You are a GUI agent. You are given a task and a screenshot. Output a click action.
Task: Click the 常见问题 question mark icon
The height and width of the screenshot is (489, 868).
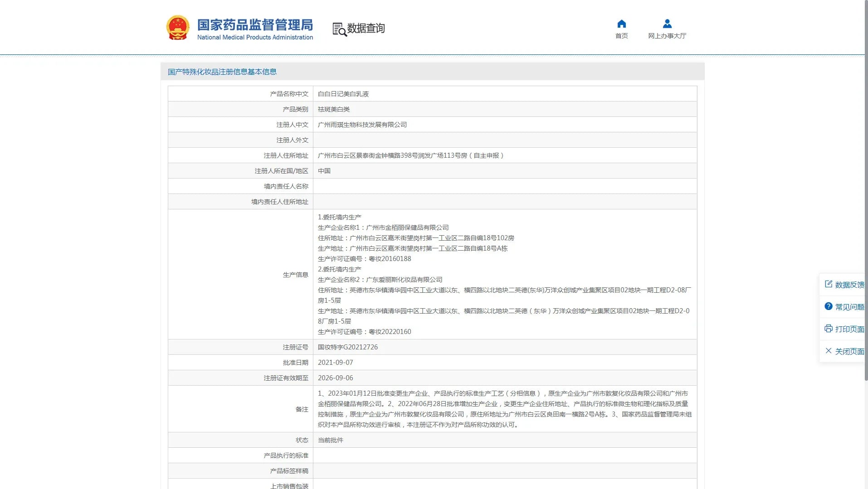tap(829, 306)
